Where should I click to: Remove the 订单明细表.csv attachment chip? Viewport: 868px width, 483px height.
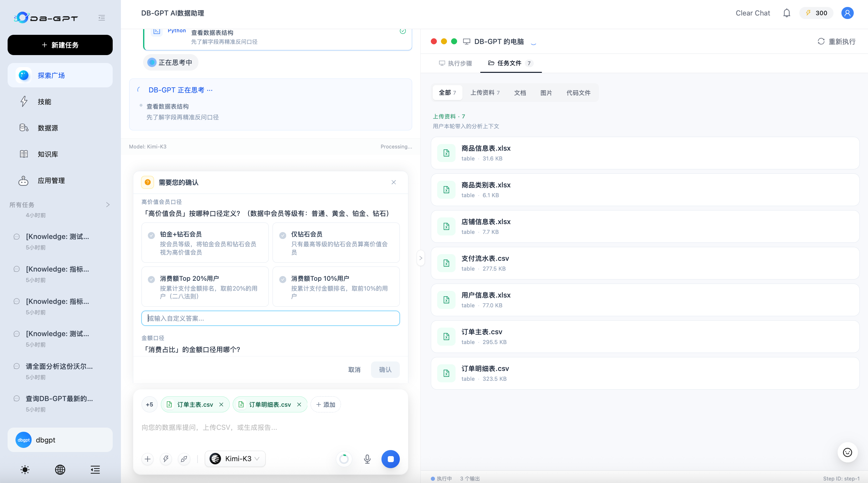299,405
